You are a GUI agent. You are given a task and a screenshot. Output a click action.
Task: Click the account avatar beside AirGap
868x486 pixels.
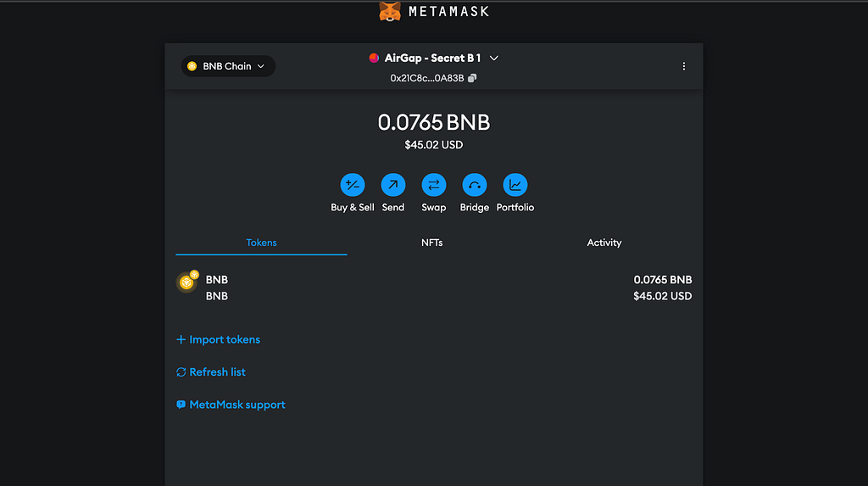point(374,59)
